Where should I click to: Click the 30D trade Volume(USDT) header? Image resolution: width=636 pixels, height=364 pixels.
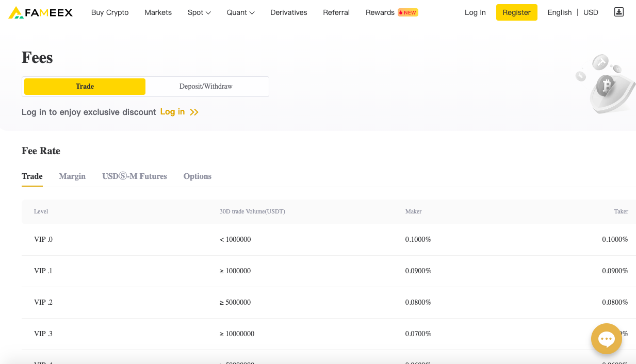tap(252, 212)
